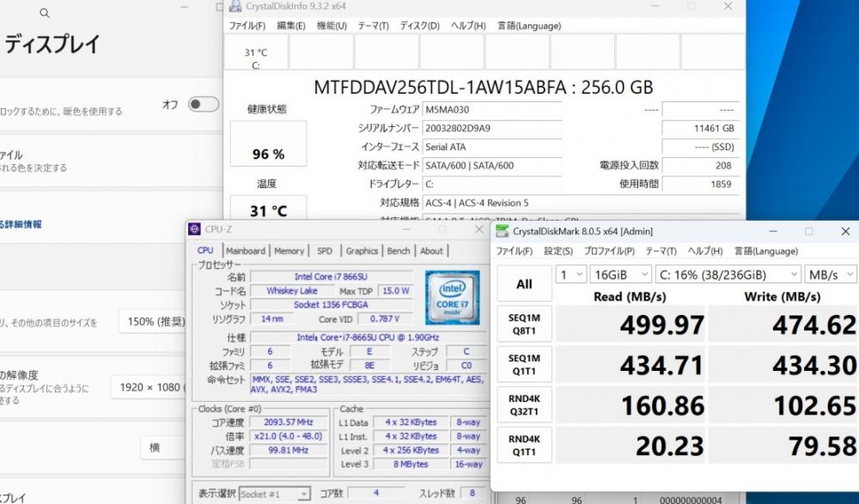This screenshot has height=504, width=859.
Task: Click the drive title MTFDDAV256TDL-1AW15ABFA : 256.0 GB
Action: pos(484,87)
